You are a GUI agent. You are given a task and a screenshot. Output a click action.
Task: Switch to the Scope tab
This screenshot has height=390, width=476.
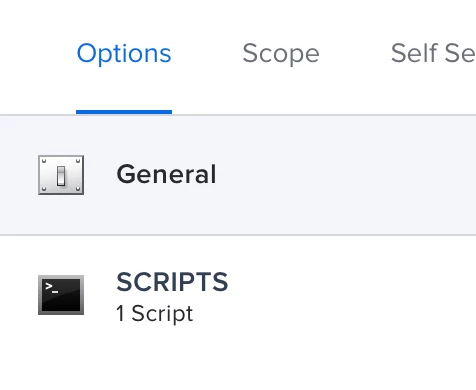coord(281,53)
